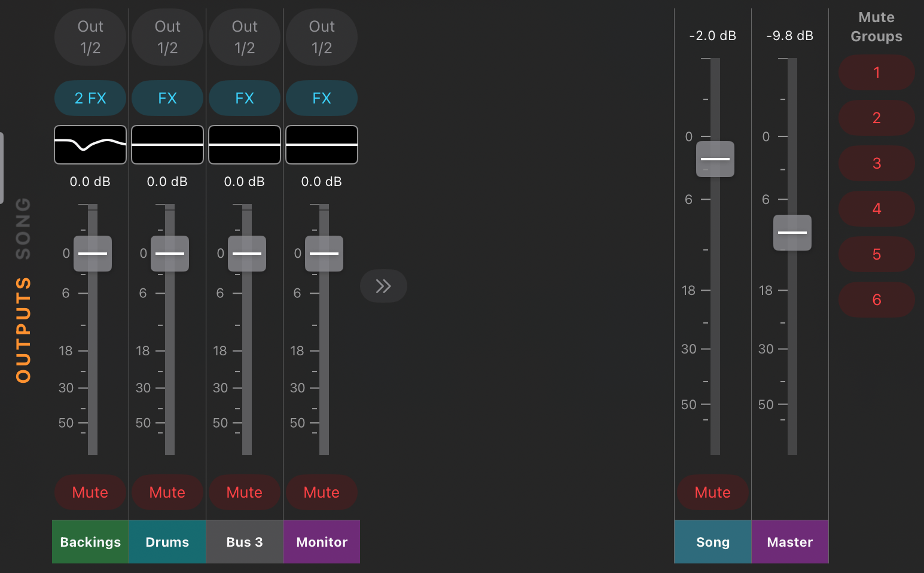
Task: Open the FX panel on the Monitor channel
Action: pos(321,98)
